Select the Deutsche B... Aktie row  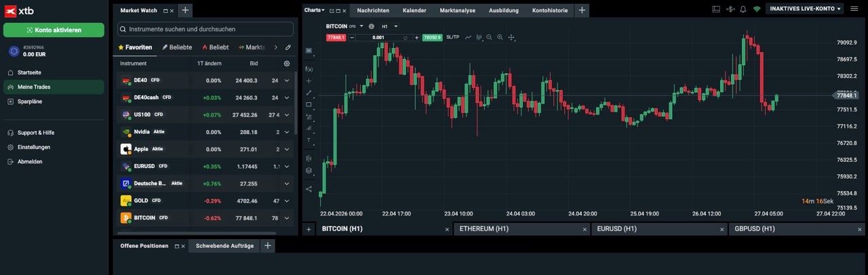205,184
